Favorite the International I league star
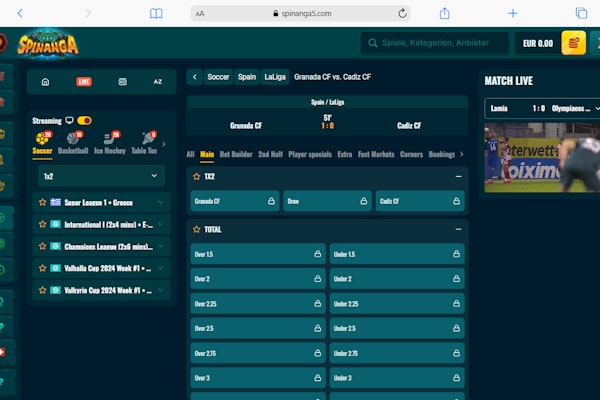 pos(42,224)
